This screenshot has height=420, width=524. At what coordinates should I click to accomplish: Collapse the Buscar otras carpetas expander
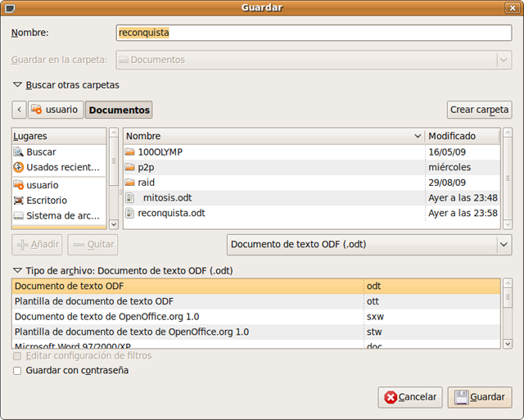[x=17, y=84]
